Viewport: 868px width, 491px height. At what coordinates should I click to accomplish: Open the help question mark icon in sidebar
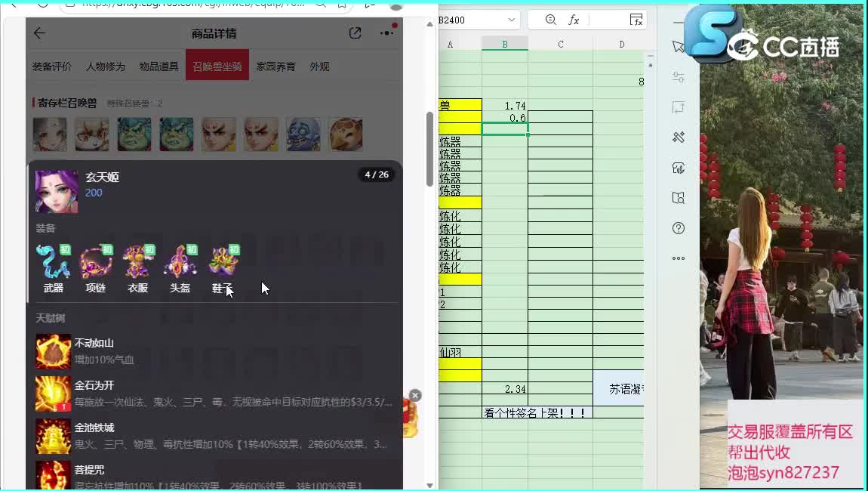coord(678,228)
